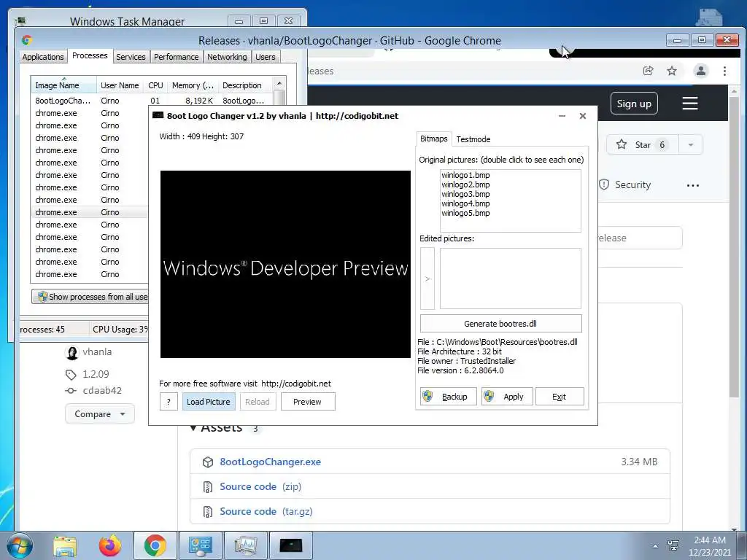Open Windows Explorer from taskbar

click(x=65, y=545)
